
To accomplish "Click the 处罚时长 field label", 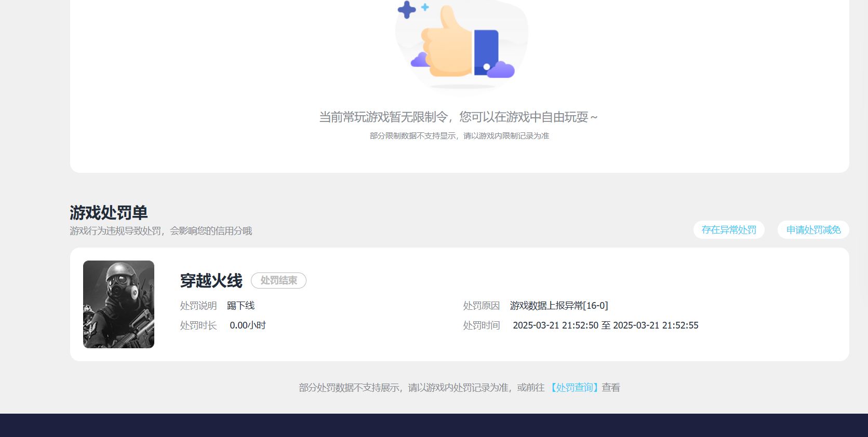I will (x=198, y=325).
